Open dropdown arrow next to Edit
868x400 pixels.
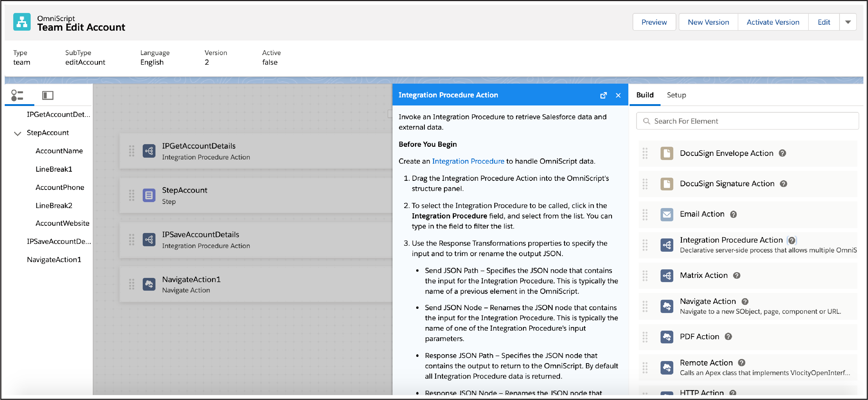848,22
